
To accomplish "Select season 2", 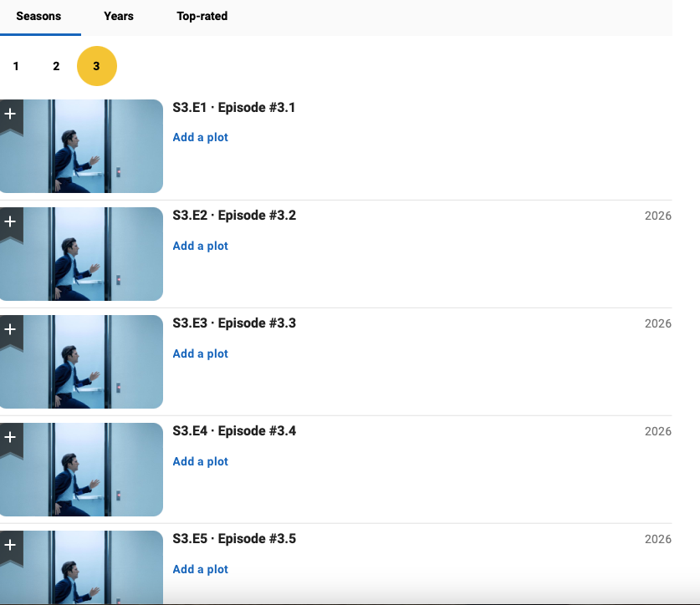I will point(56,66).
